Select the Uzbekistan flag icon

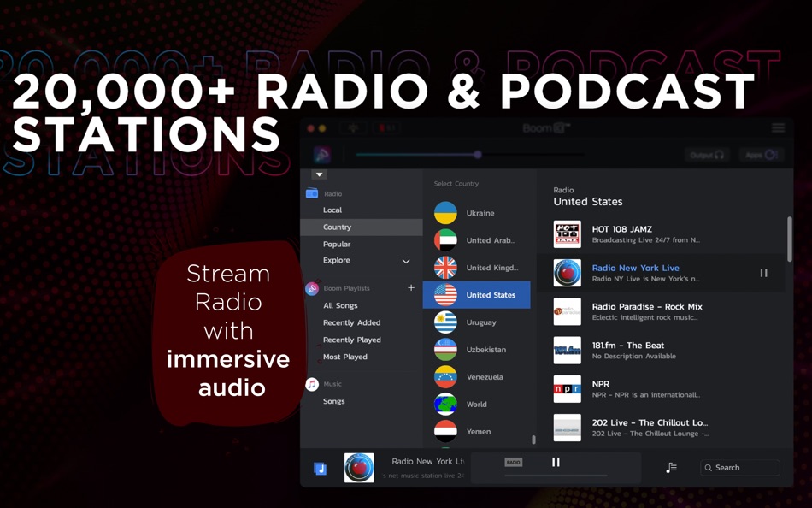[x=445, y=350]
